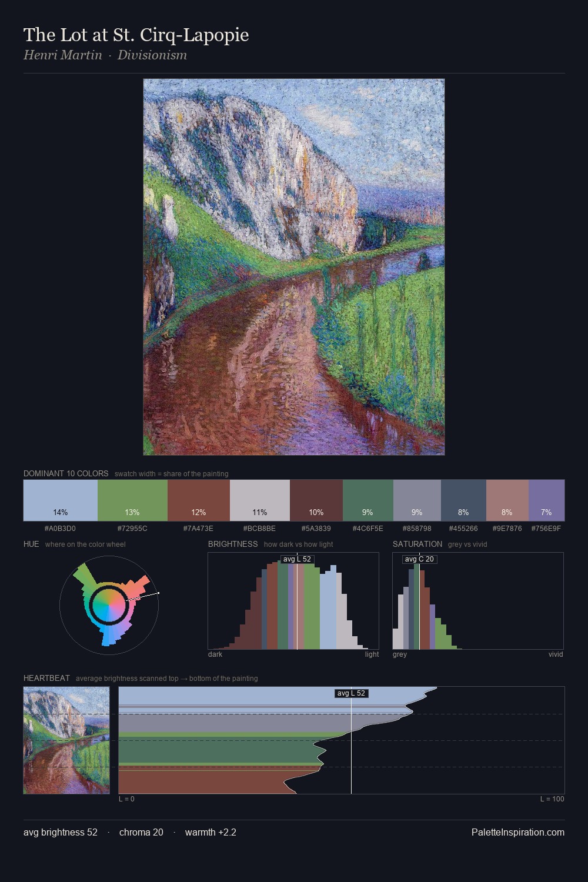Click 'avg brightness 52' in the footer
Viewport: 588px width, 882px height.
[x=61, y=832]
